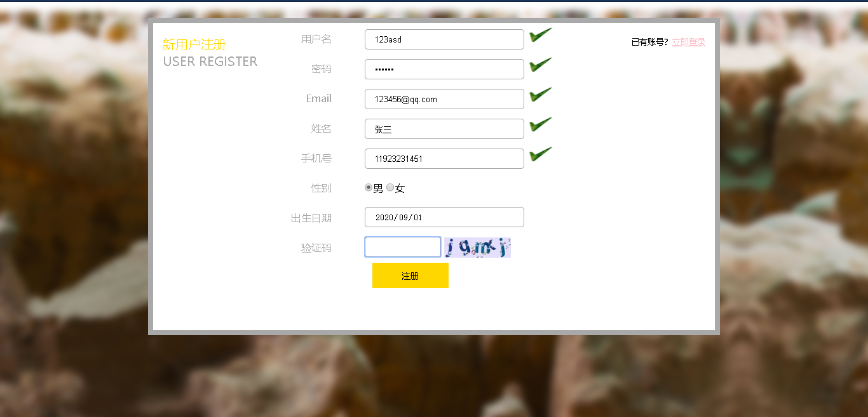Viewport: 868px width, 417px height.
Task: Click the green checkmark beside the 手机号 field
Action: 540,155
